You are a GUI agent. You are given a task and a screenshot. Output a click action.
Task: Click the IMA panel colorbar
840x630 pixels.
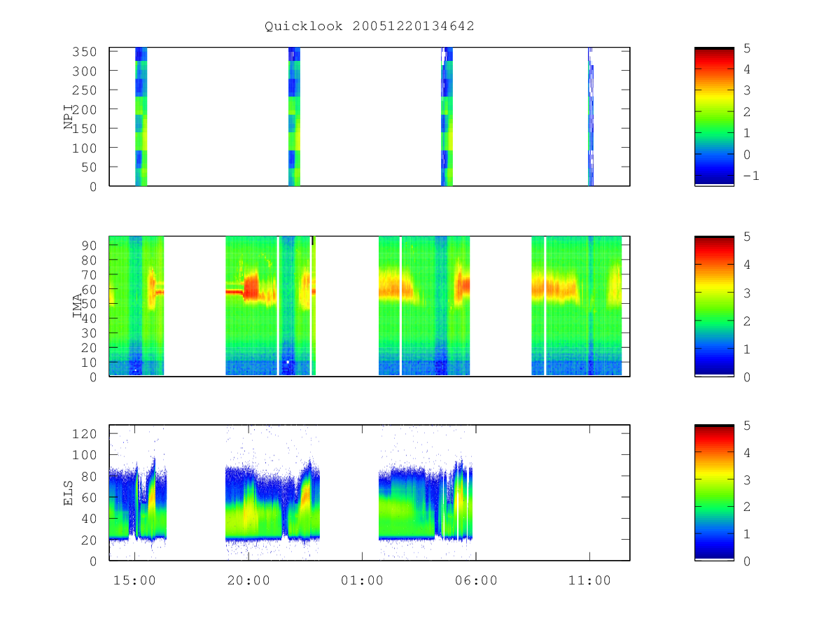(x=714, y=306)
